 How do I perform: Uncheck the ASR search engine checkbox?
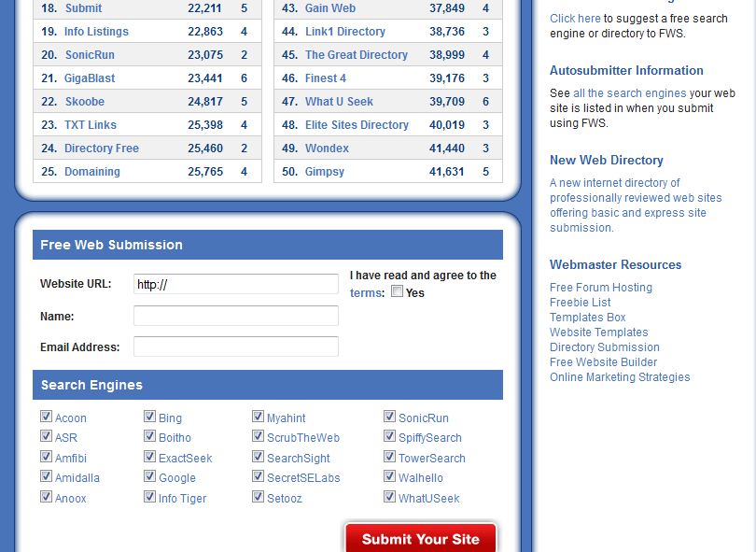click(x=46, y=436)
